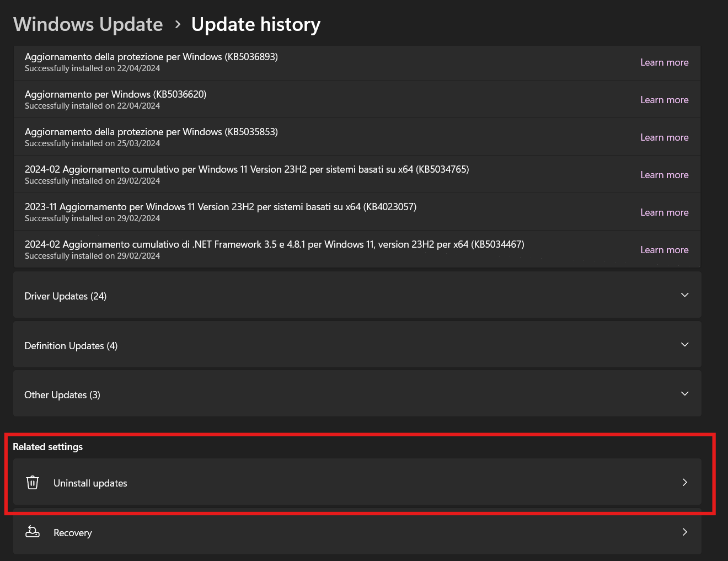The height and width of the screenshot is (561, 728).
Task: Open Recovery via its chevron arrow
Action: [x=684, y=532]
